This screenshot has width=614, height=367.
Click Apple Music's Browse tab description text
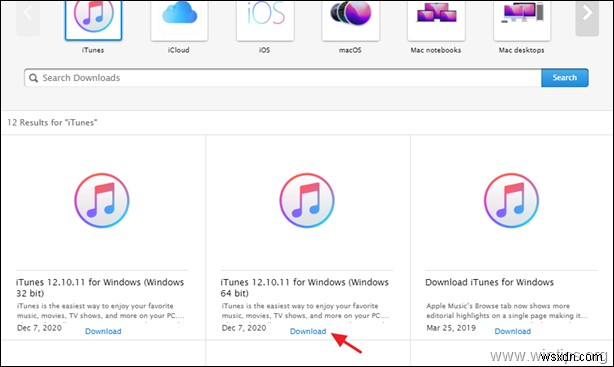(x=507, y=311)
